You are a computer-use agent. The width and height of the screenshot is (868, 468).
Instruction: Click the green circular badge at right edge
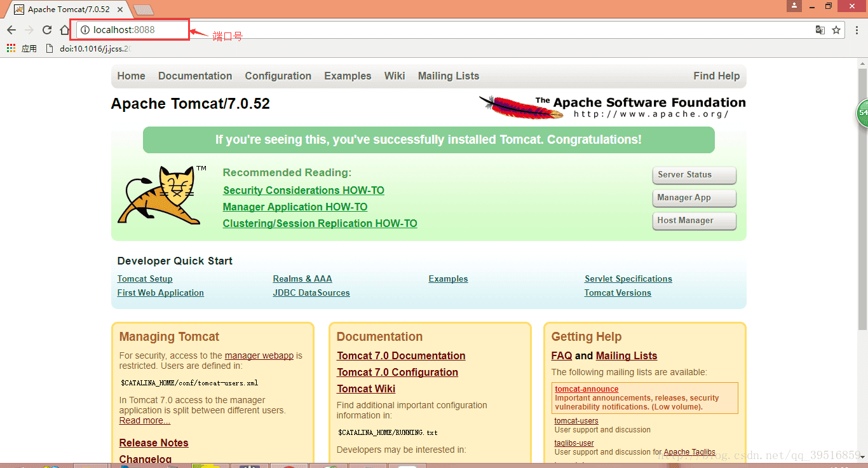pos(862,113)
